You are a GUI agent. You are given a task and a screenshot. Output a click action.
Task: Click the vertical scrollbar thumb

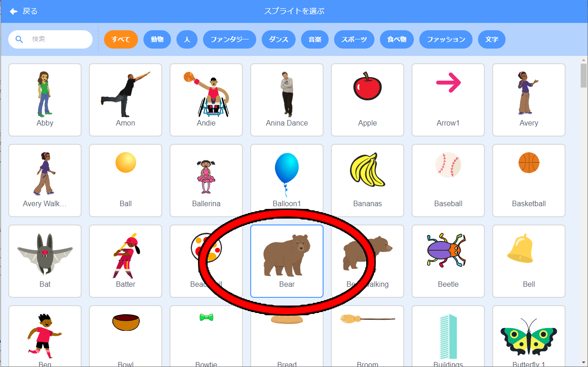pos(583,75)
